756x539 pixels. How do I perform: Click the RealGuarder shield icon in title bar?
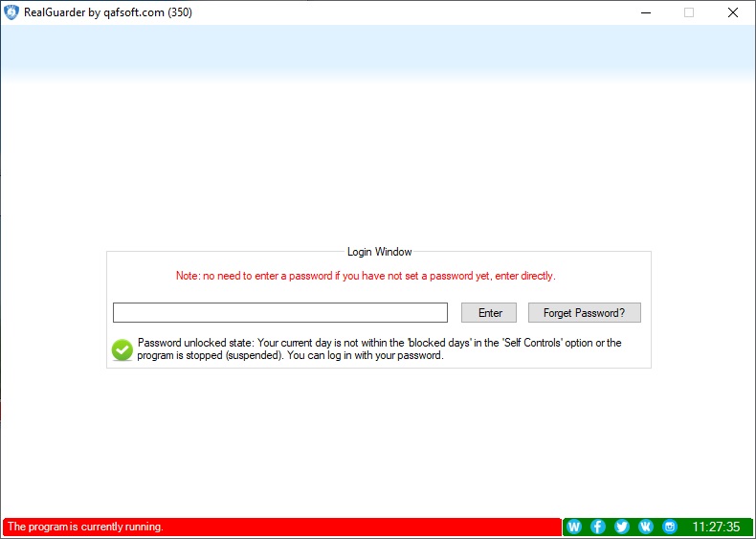pos(11,12)
